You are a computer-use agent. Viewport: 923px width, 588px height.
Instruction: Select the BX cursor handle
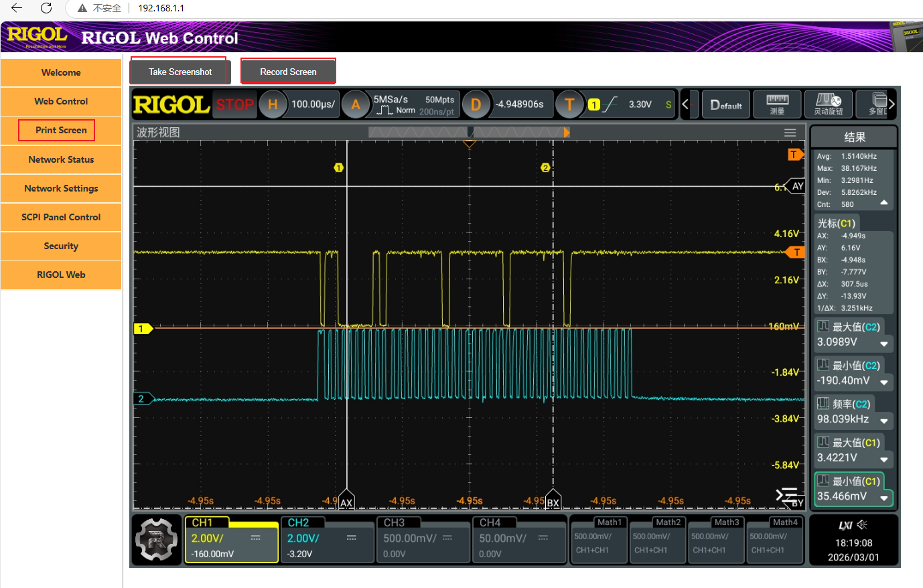553,501
